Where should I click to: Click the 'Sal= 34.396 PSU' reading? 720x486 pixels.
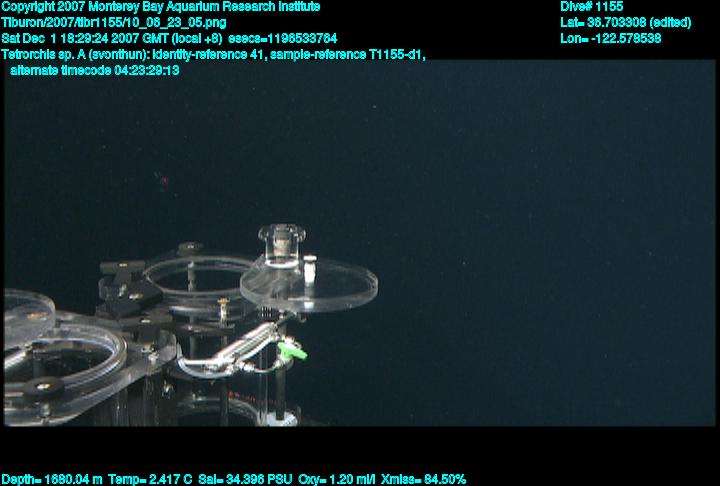point(245,480)
